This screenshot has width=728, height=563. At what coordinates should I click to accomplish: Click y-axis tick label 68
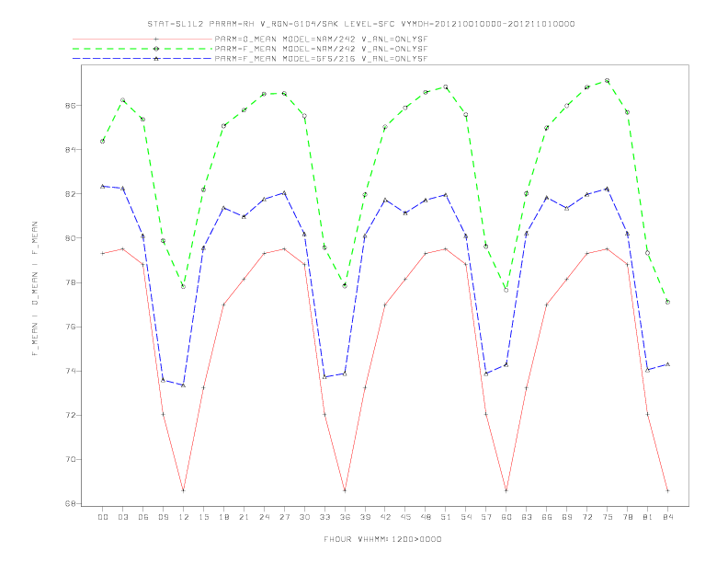coord(71,503)
